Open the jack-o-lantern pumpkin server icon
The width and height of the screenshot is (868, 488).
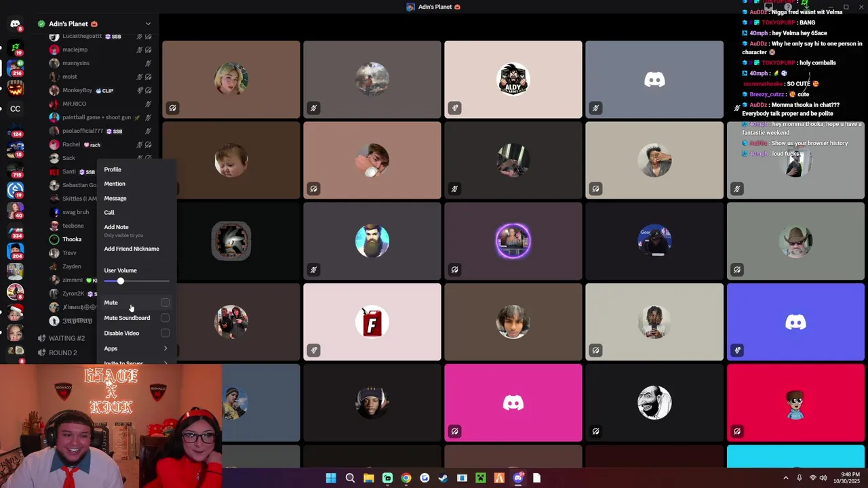pyautogui.click(x=15, y=89)
